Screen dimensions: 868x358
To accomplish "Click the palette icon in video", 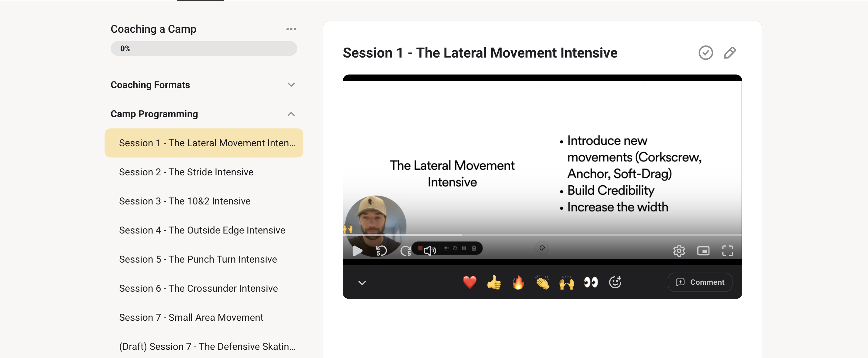I will tap(542, 248).
